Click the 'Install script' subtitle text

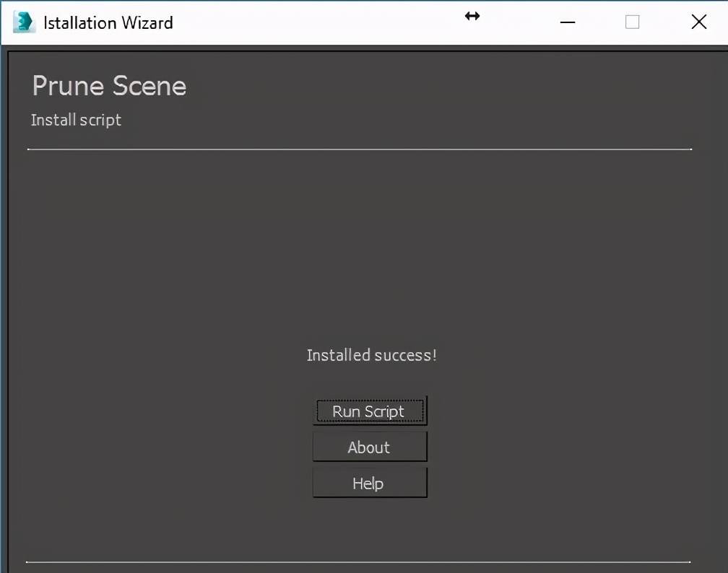tap(76, 121)
